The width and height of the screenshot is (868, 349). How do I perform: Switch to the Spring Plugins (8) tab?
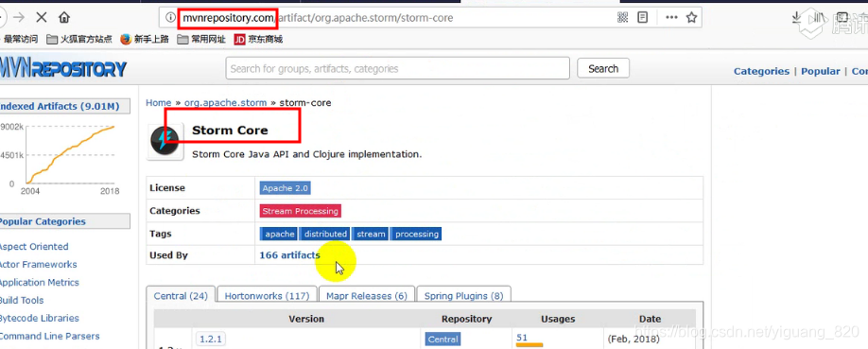pyautogui.click(x=464, y=296)
